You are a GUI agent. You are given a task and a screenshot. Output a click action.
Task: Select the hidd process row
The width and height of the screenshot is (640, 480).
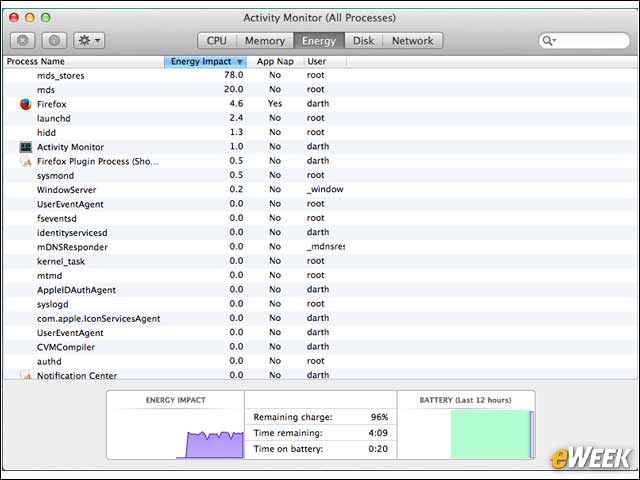[x=320, y=133]
